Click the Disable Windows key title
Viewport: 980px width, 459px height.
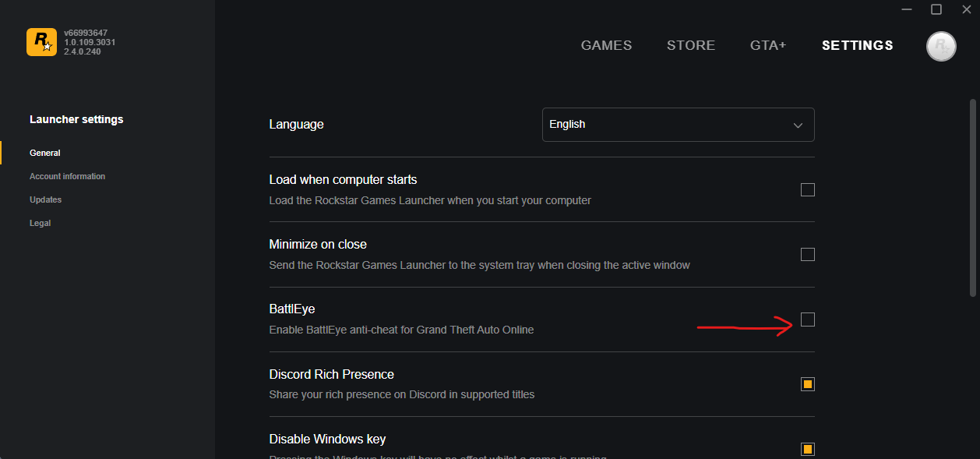[327, 439]
